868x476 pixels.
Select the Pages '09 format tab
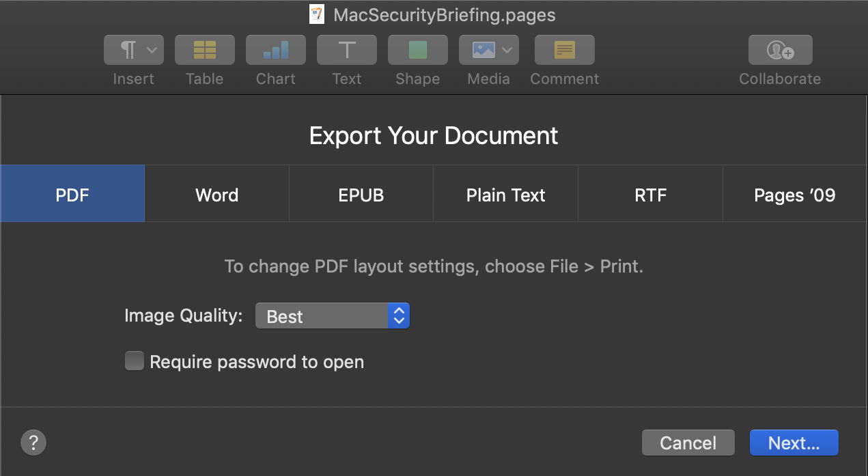794,195
